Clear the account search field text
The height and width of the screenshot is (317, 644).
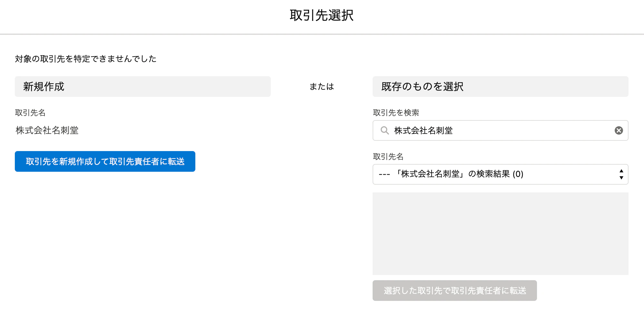(x=619, y=130)
